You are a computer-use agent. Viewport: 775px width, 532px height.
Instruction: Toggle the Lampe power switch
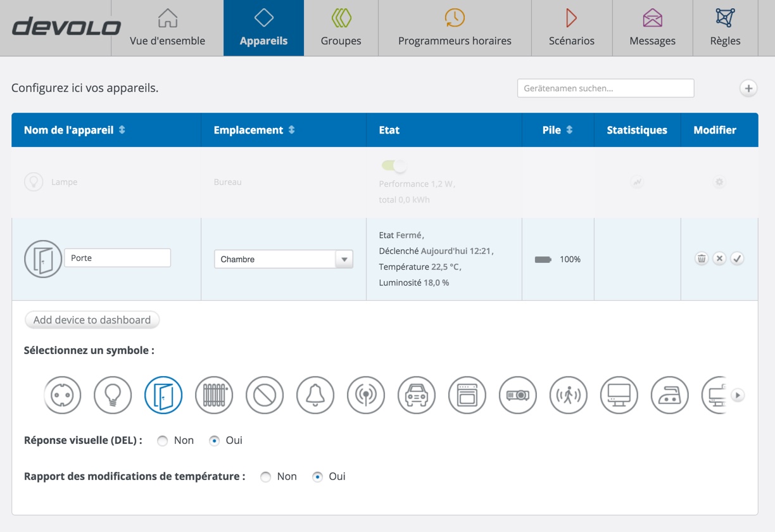coord(394,166)
